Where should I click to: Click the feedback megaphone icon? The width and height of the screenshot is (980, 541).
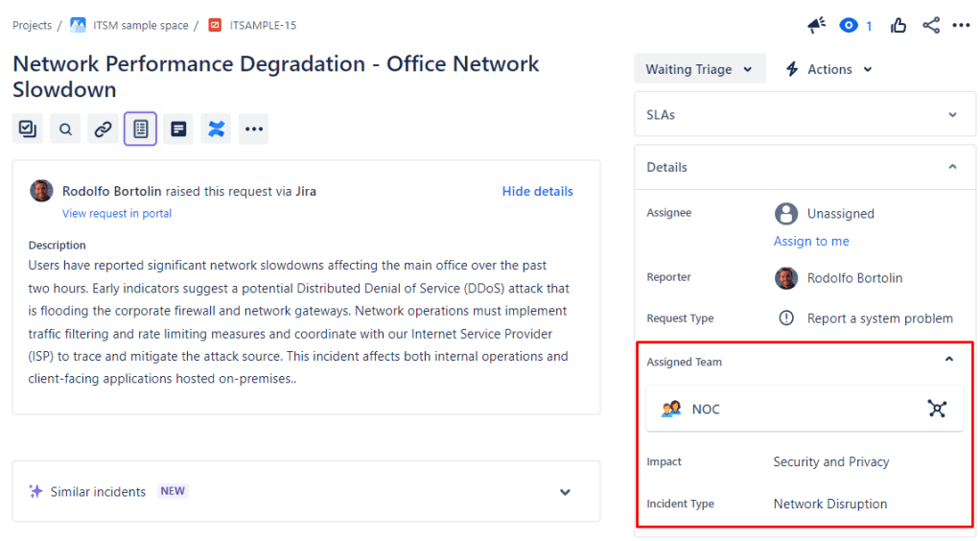[816, 26]
